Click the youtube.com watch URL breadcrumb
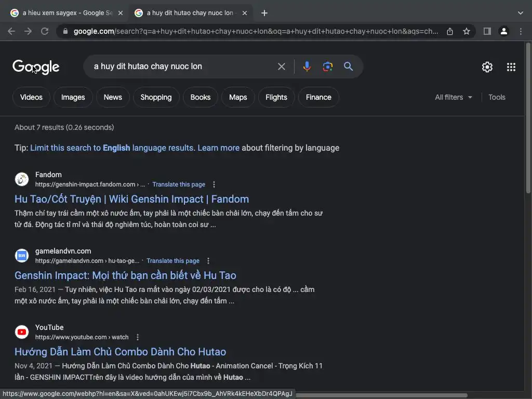The width and height of the screenshot is (532, 399). tap(82, 337)
